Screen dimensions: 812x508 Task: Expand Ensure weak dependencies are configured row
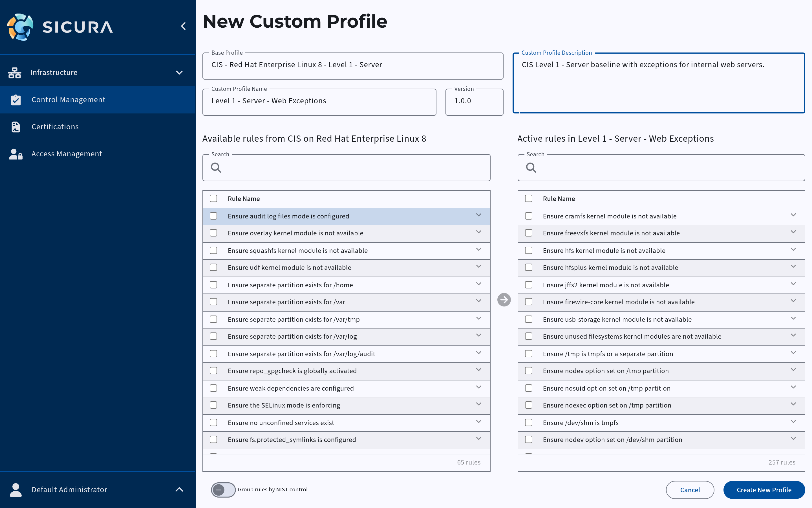pos(478,387)
